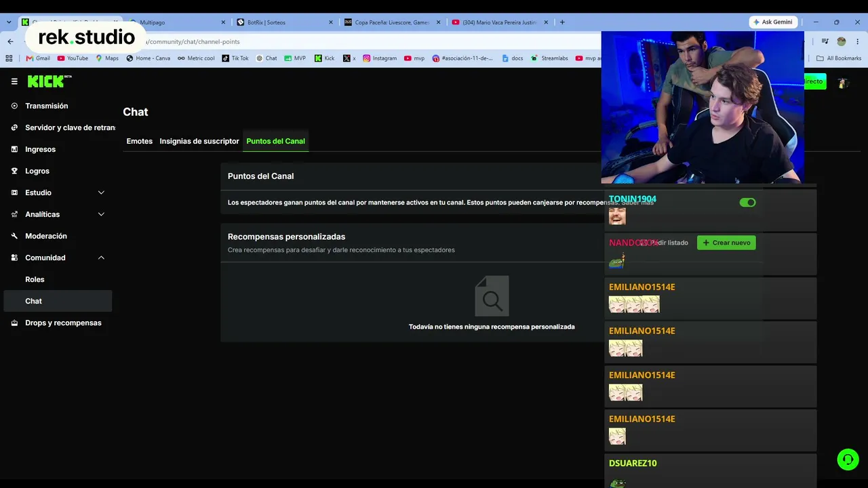Open a new browser tab
Viewport: 868px width, 488px height.
click(x=562, y=22)
